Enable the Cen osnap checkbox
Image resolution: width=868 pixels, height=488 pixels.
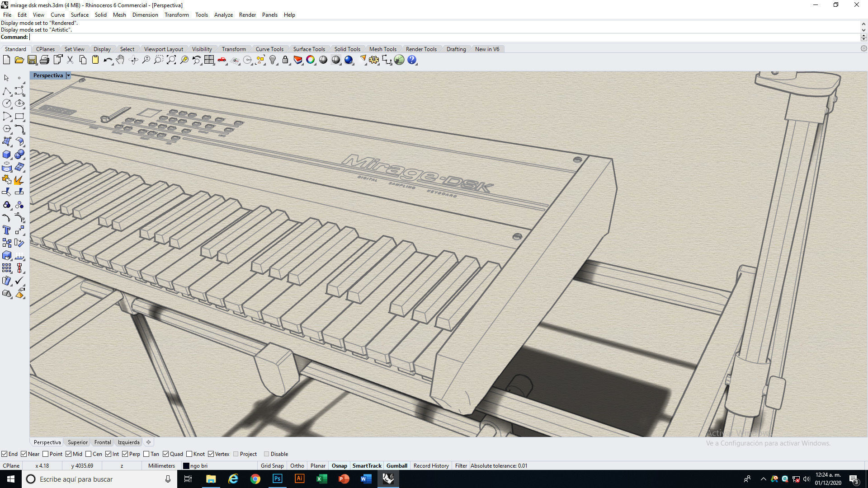[x=89, y=454]
